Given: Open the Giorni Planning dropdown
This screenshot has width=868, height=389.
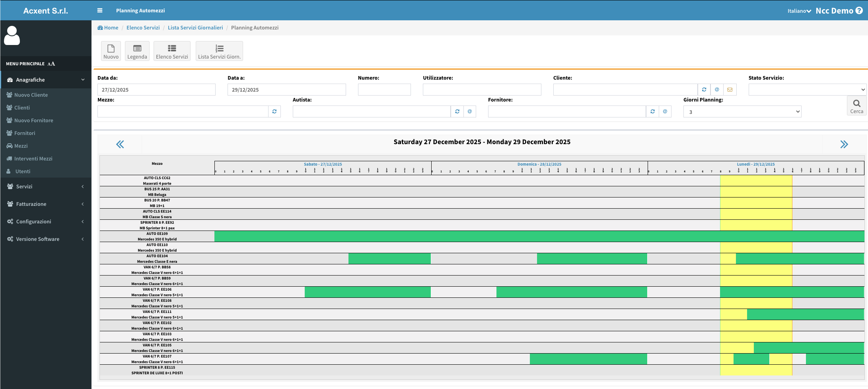Looking at the screenshot, I should pyautogui.click(x=742, y=111).
